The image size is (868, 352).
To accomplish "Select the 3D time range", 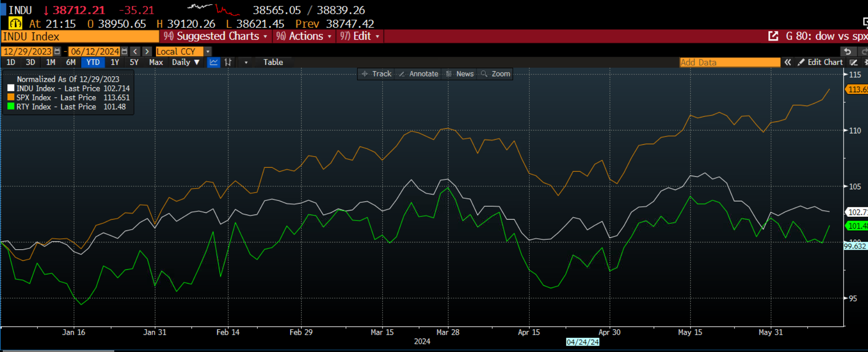I will tap(30, 63).
